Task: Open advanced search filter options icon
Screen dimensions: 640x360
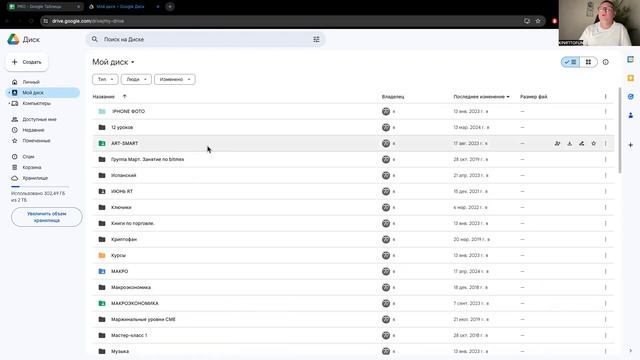Action: tap(316, 39)
